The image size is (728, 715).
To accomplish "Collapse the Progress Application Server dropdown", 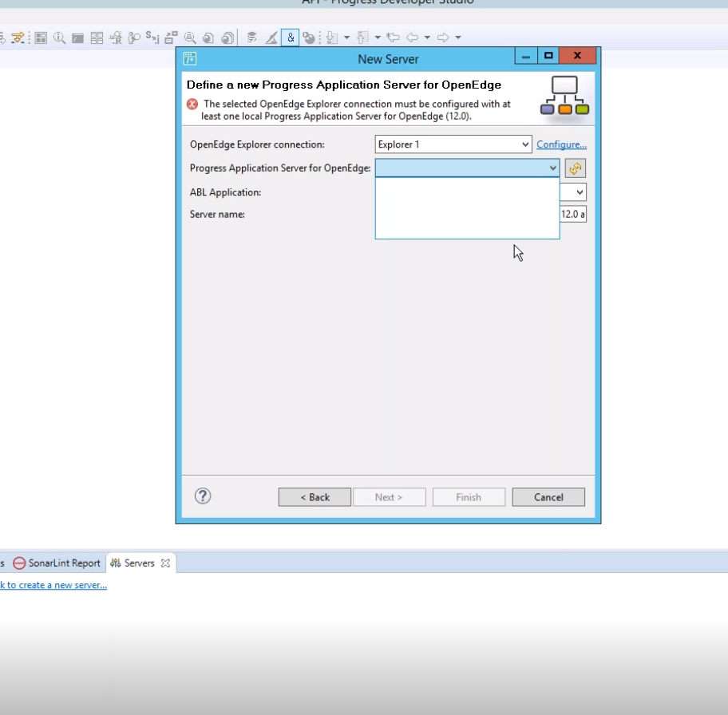I will point(552,168).
